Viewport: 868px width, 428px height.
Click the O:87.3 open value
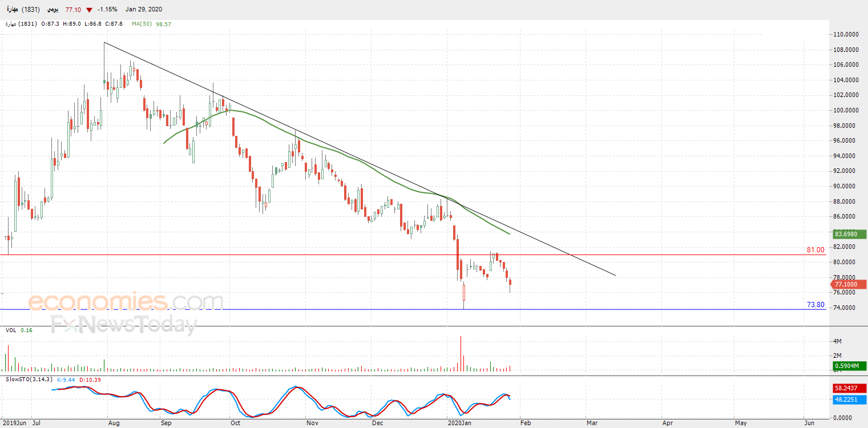pyautogui.click(x=51, y=24)
